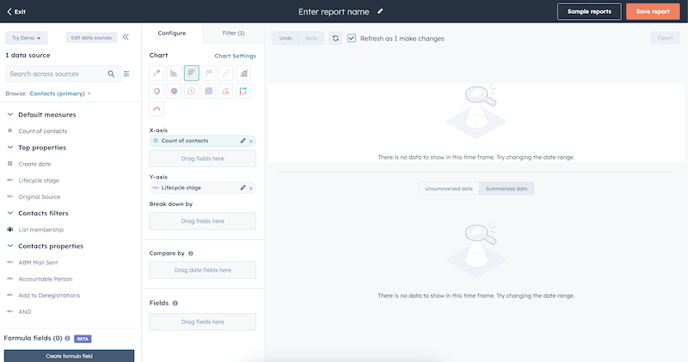Screen dimensions: 688x362
Task: Toggle Refresh as I make changes checkbox
Action: 351,38
